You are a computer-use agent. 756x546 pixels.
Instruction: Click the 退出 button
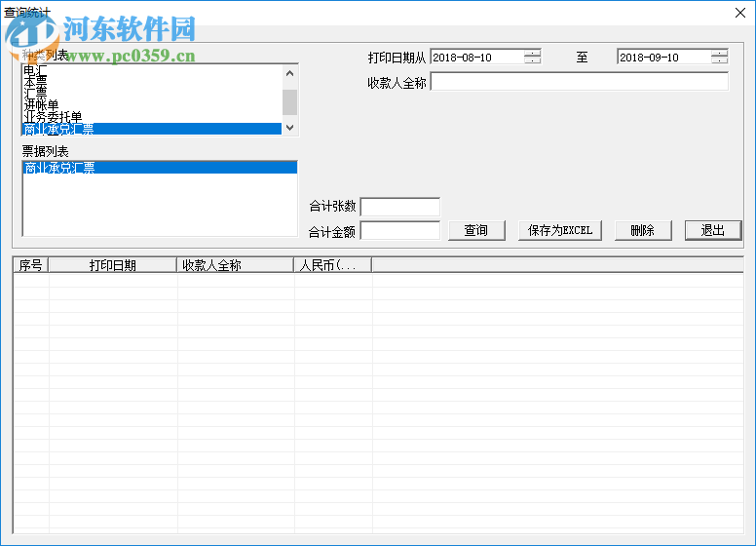tap(712, 230)
